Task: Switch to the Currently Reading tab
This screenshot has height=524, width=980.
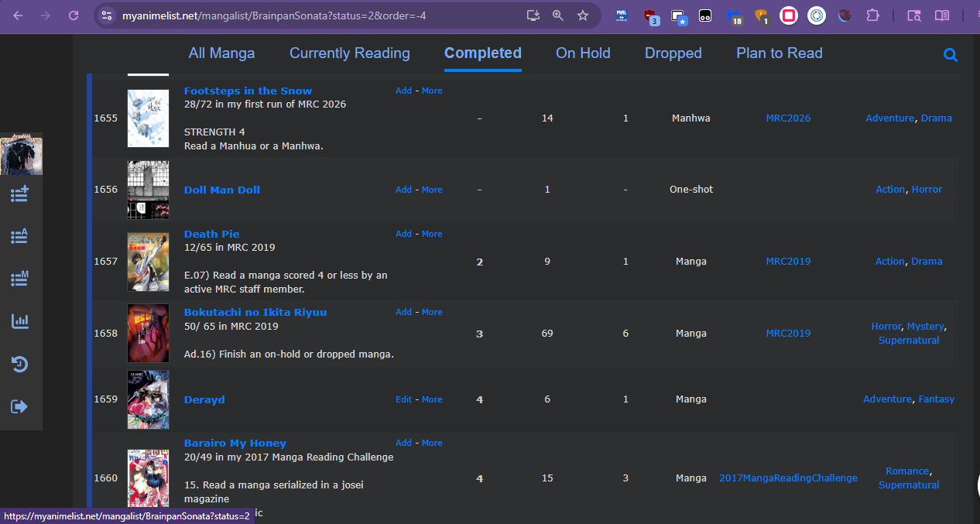Action: point(350,53)
